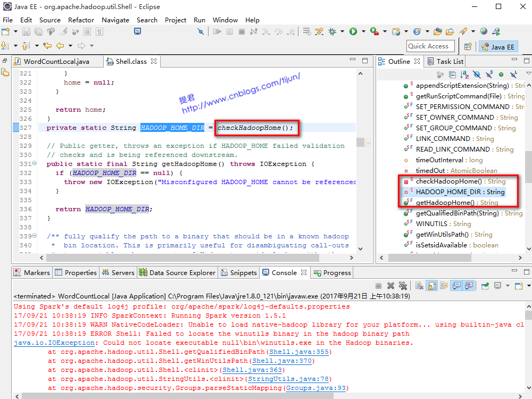Toggle Show Console on standard output change
This screenshot has width=532, height=399.
pyautogui.click(x=456, y=286)
